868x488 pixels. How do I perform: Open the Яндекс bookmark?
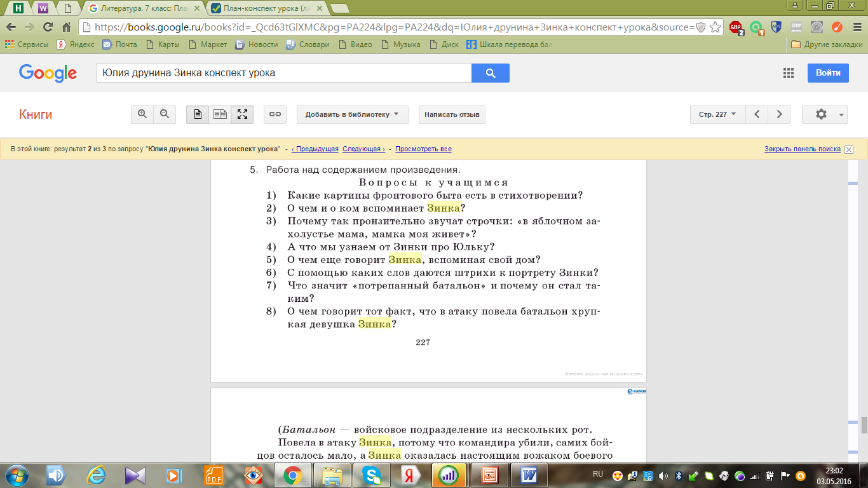pyautogui.click(x=75, y=44)
